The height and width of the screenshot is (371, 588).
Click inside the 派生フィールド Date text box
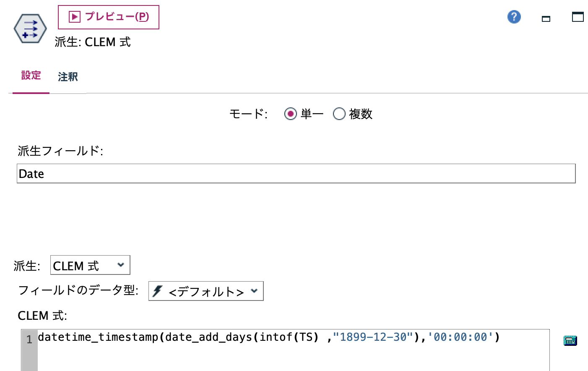click(x=168, y=173)
